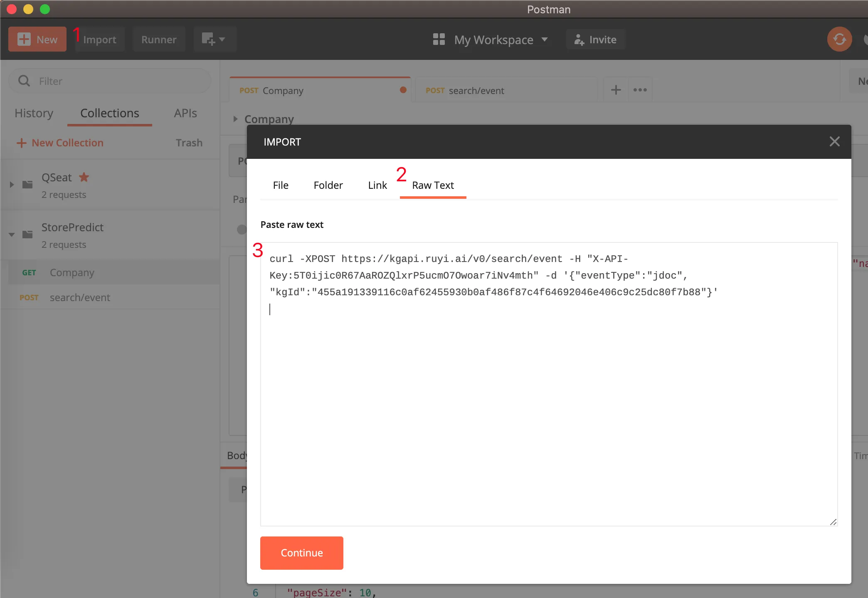Click the plus icon for new tab
868x598 pixels.
616,90
